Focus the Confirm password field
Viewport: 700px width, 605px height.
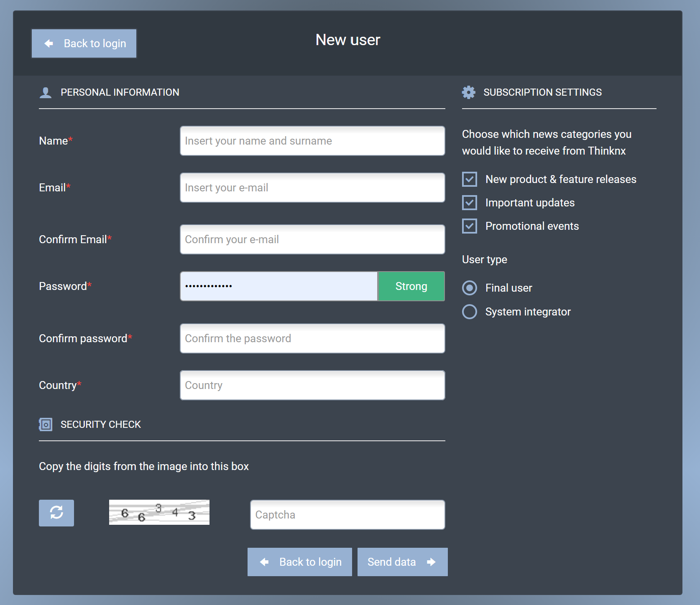point(312,338)
